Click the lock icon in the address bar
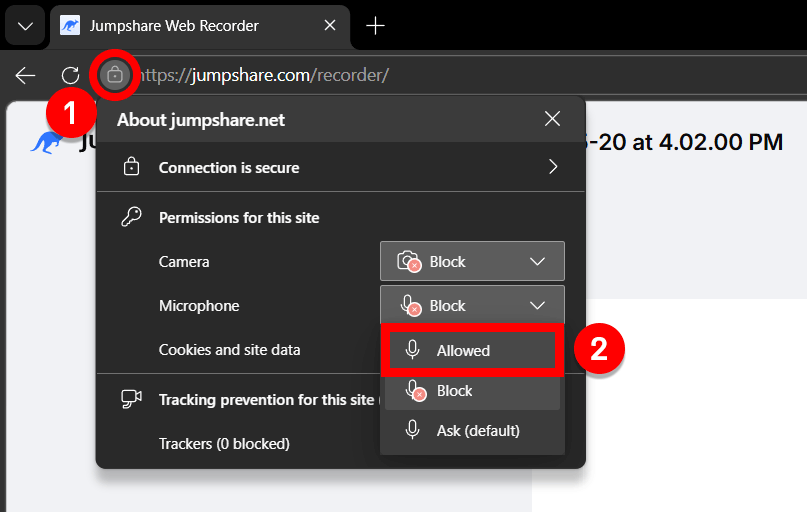Viewport: 807px width, 512px height. pyautogui.click(x=114, y=75)
